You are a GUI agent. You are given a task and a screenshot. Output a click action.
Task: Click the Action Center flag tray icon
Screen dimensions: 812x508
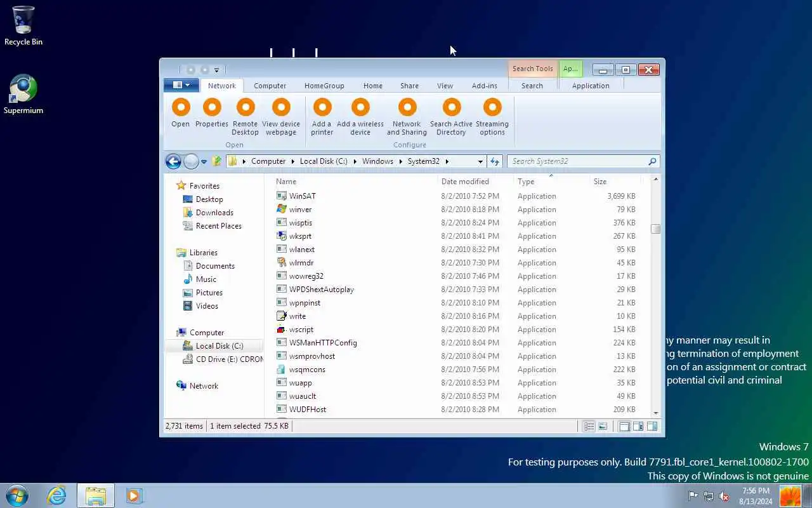693,496
